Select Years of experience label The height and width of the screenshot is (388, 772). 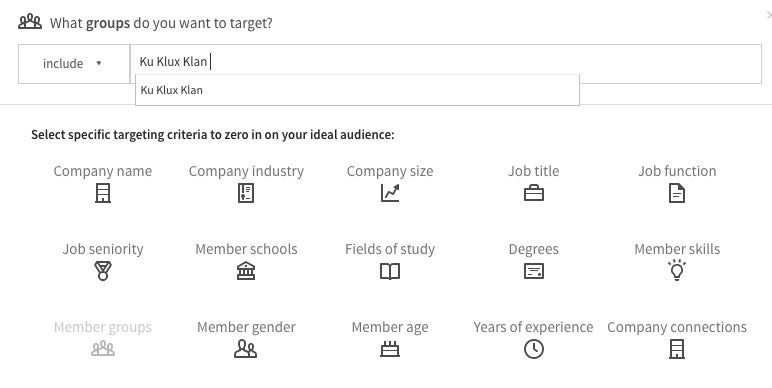(x=534, y=327)
